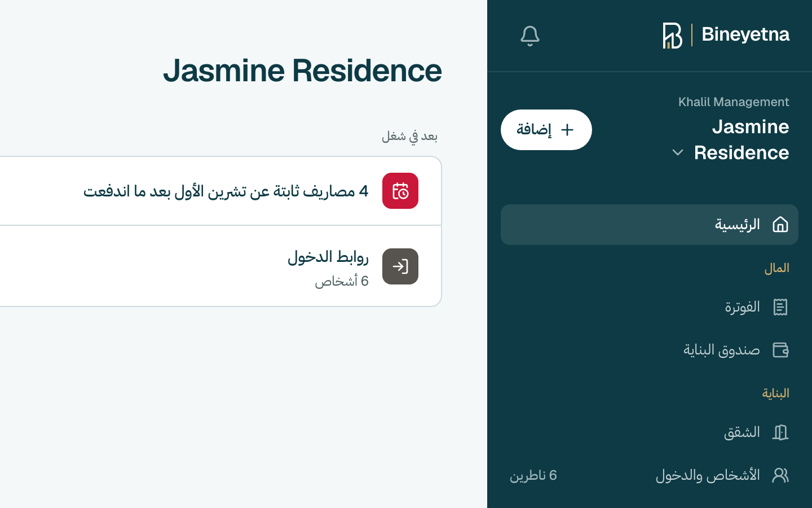Open صندوق البناية page
Screen dimensions: 812x508
650,350
